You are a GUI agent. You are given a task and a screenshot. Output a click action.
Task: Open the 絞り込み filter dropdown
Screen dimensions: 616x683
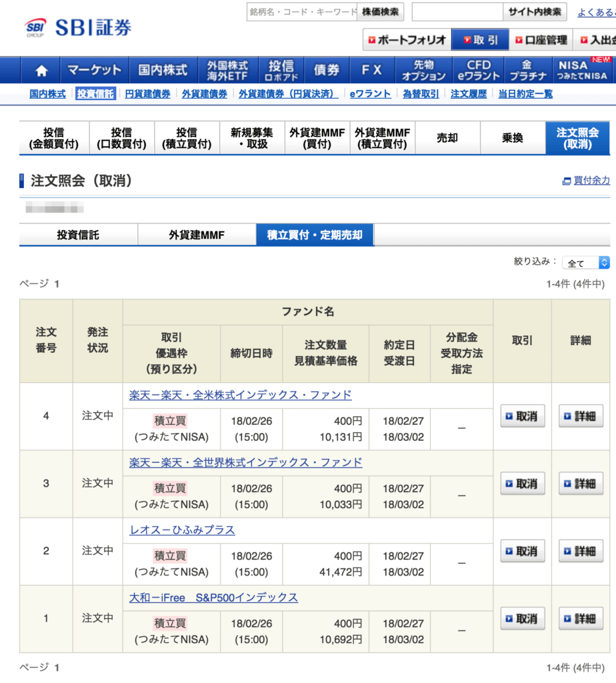coord(585,263)
